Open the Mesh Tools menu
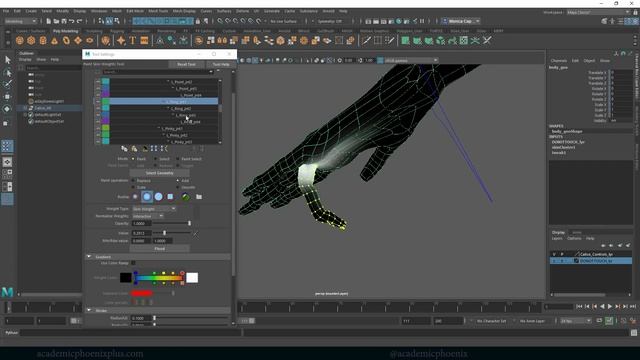Image resolution: width=640 pixels, height=360 pixels. (158, 11)
